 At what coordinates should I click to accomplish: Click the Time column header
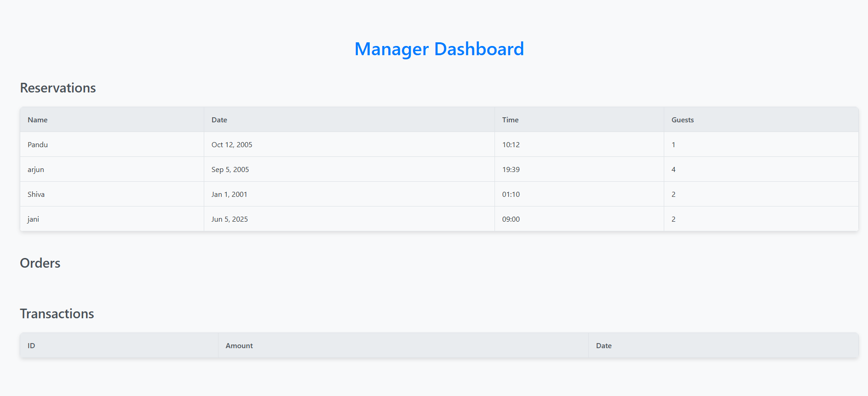click(x=510, y=120)
